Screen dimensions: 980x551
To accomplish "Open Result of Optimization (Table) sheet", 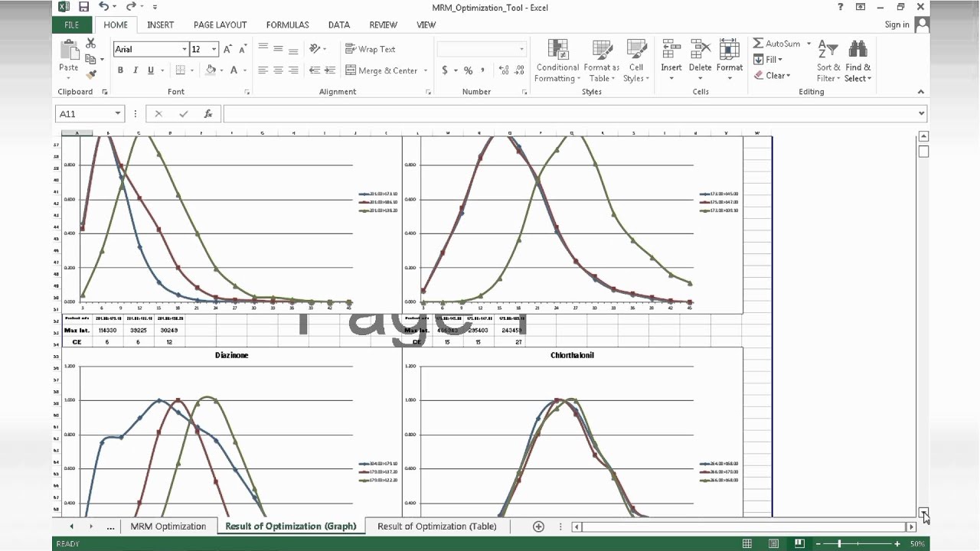I will [436, 527].
